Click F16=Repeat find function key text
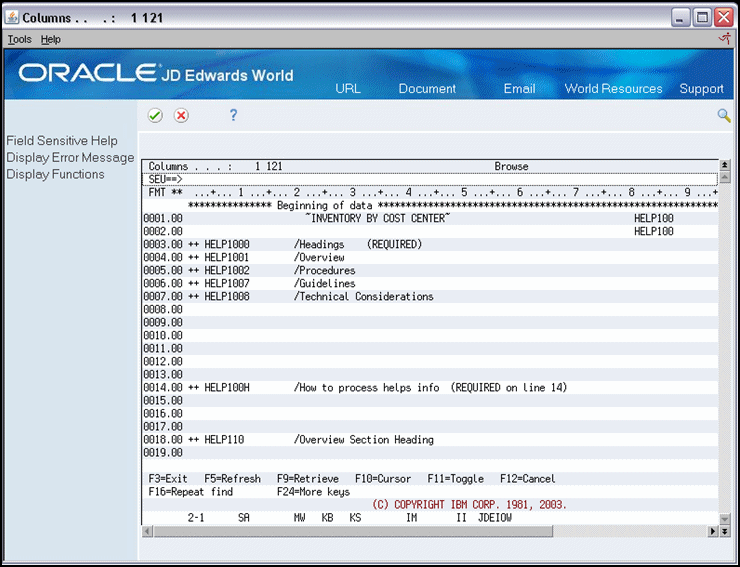740x567 pixels. click(x=191, y=492)
